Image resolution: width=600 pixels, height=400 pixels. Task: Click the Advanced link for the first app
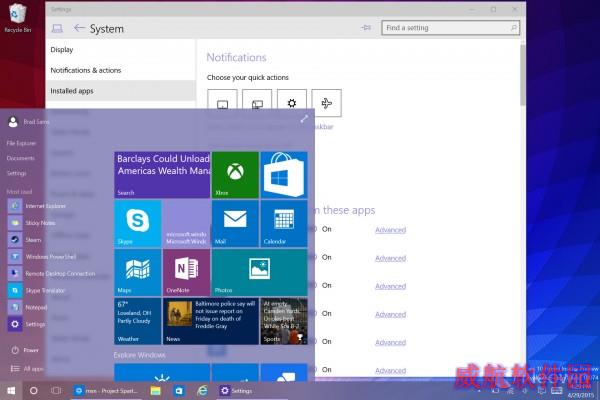tap(390, 230)
